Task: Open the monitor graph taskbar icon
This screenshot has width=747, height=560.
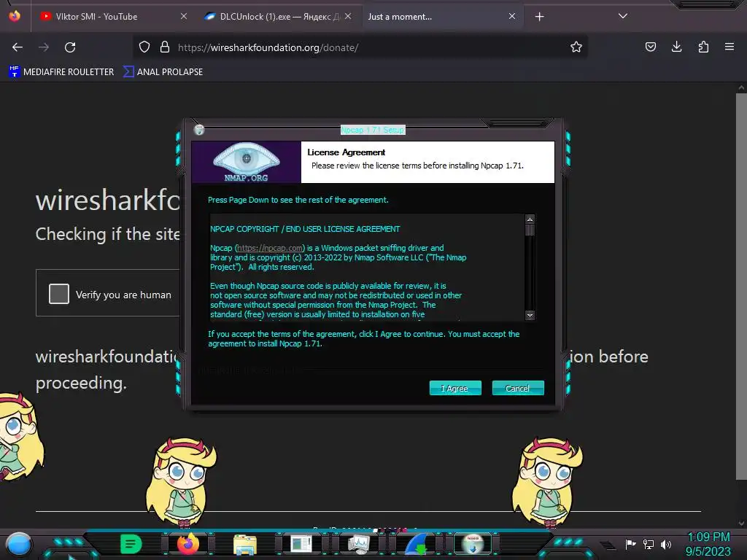Action: pos(359,544)
